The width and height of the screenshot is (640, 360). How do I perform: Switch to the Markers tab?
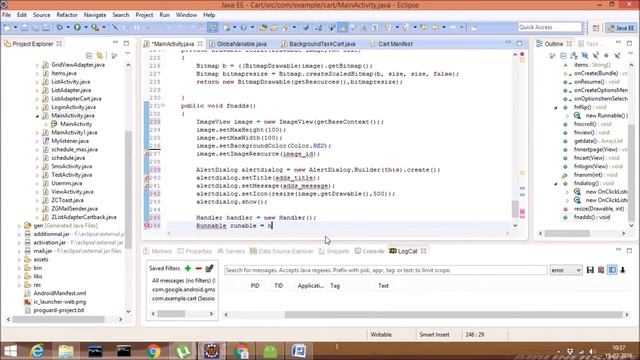pyautogui.click(x=158, y=251)
